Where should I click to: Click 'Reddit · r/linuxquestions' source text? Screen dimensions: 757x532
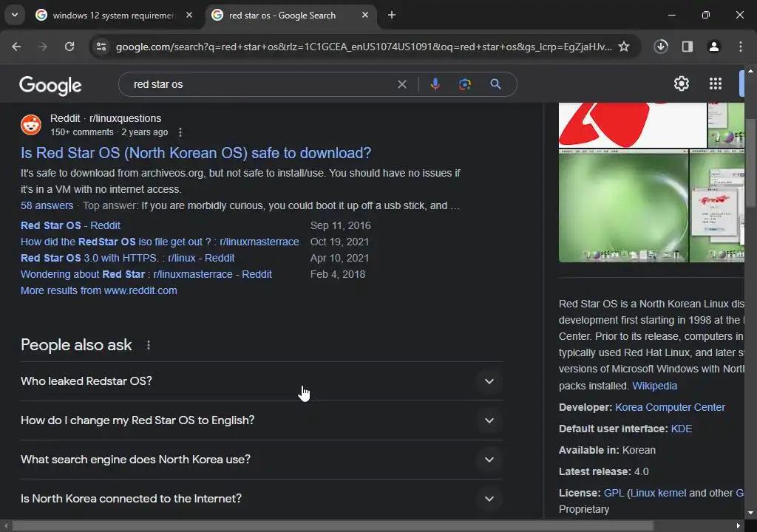coord(106,118)
